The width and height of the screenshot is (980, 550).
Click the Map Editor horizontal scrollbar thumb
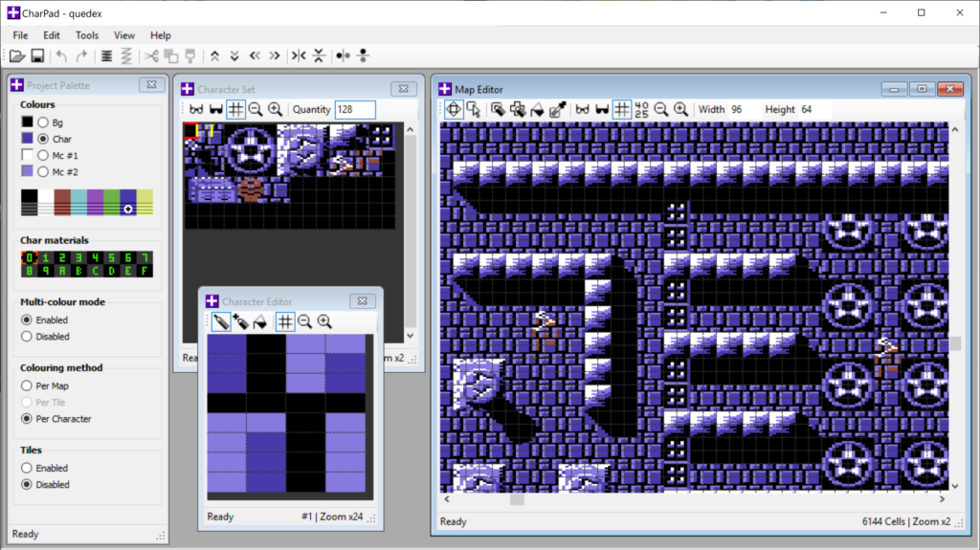pos(517,499)
